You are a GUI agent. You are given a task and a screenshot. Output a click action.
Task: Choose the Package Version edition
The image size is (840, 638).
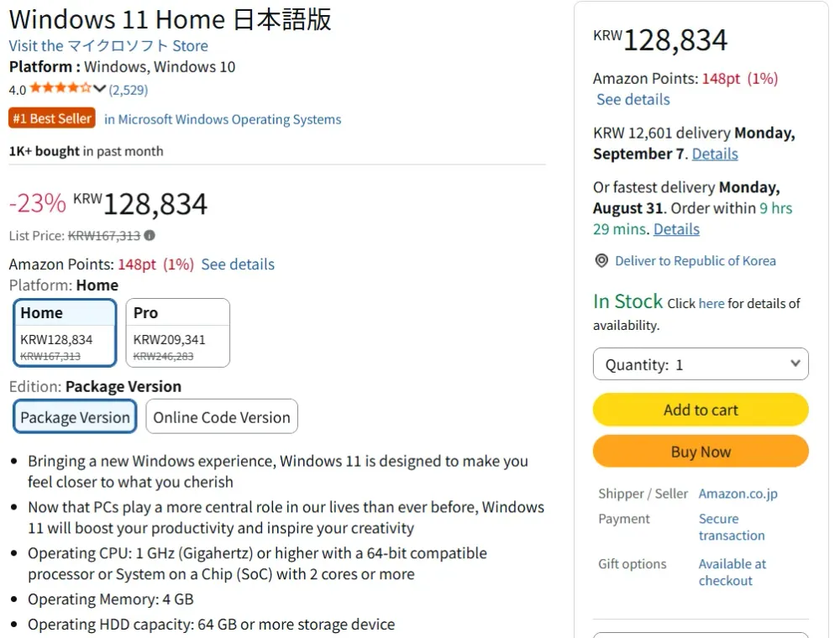point(75,417)
